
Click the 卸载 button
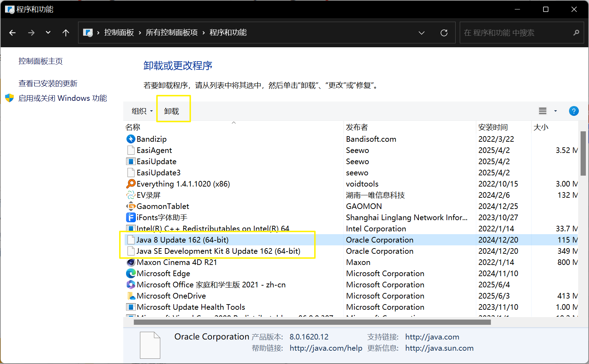pyautogui.click(x=172, y=111)
